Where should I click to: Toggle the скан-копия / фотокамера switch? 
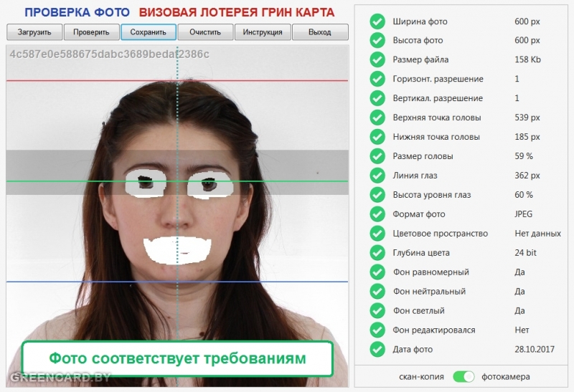pos(464,377)
